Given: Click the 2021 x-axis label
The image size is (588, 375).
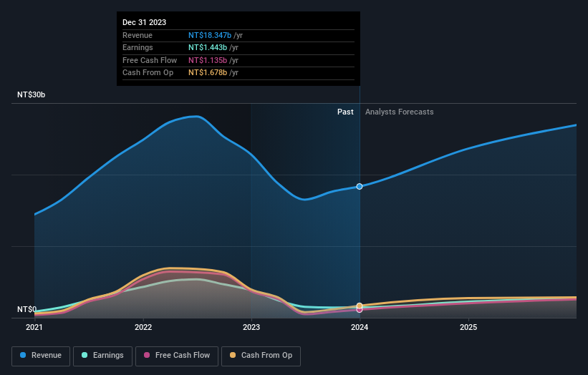Looking at the screenshot, I should coord(34,328).
